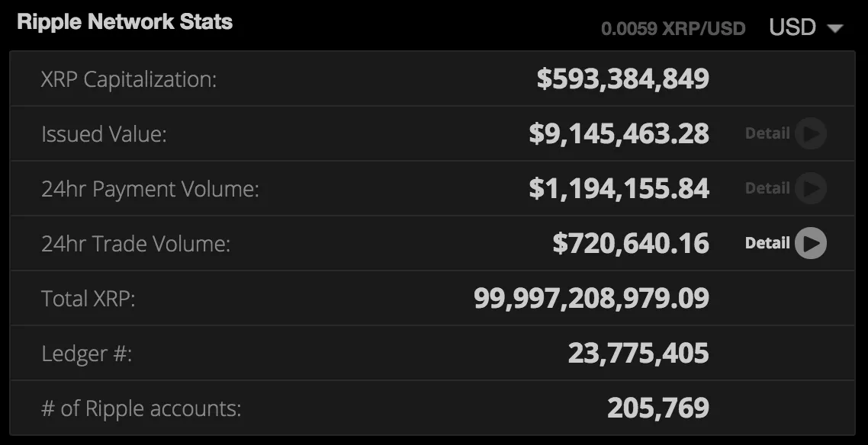Click the play arrow icon beside Issued Value

click(x=811, y=133)
